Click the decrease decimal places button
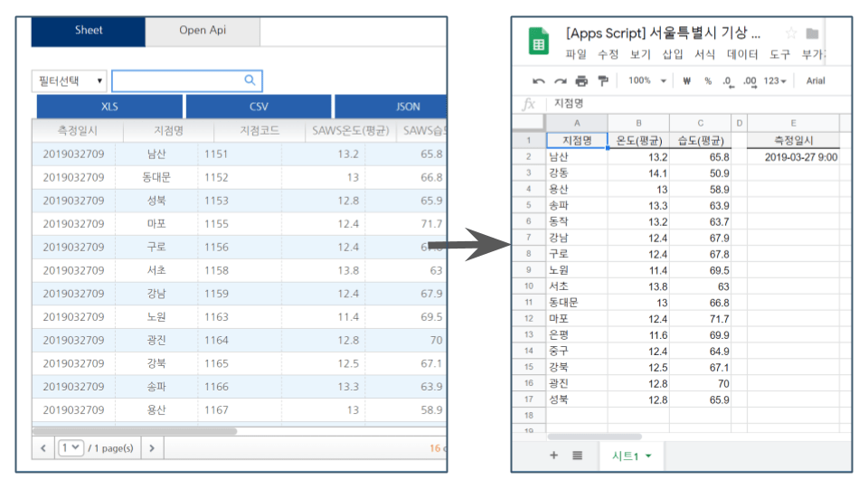868x488 pixels. (x=728, y=81)
